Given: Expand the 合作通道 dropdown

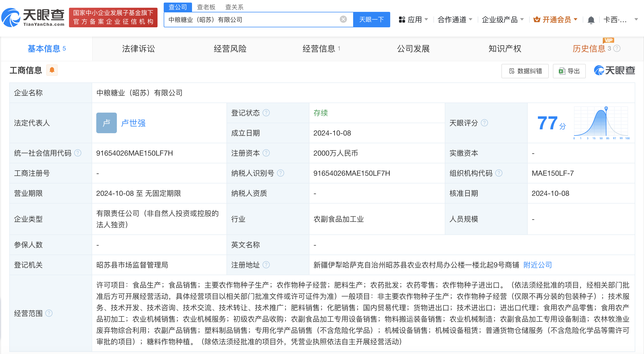Looking at the screenshot, I should tap(455, 19).
